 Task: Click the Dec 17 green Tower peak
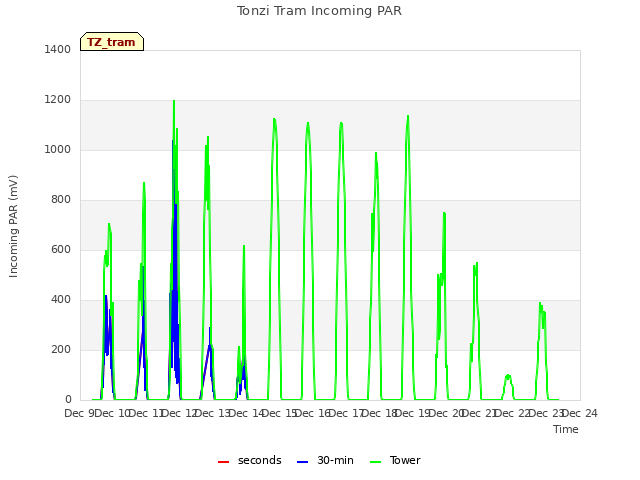pos(341,123)
